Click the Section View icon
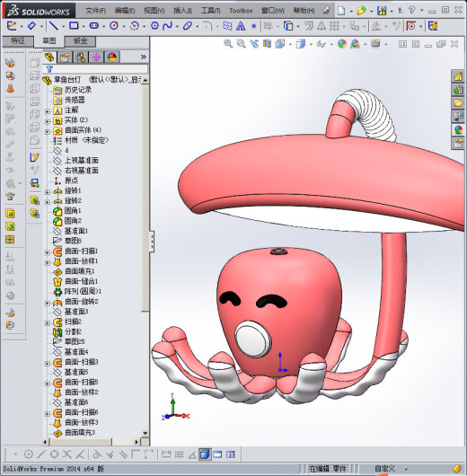The height and width of the screenshot is (476, 467). point(267,44)
